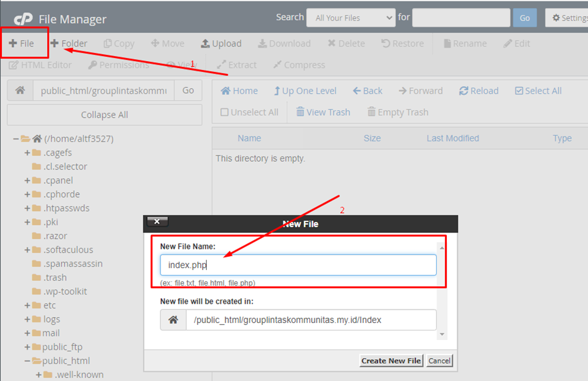588x381 pixels.
Task: Open the All Your Files search dropdown
Action: coord(350,18)
